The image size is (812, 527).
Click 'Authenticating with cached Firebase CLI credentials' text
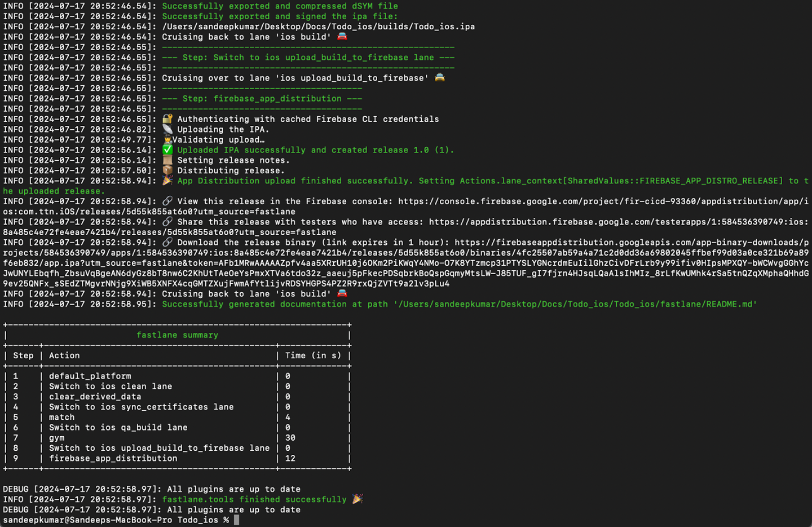[x=308, y=119]
